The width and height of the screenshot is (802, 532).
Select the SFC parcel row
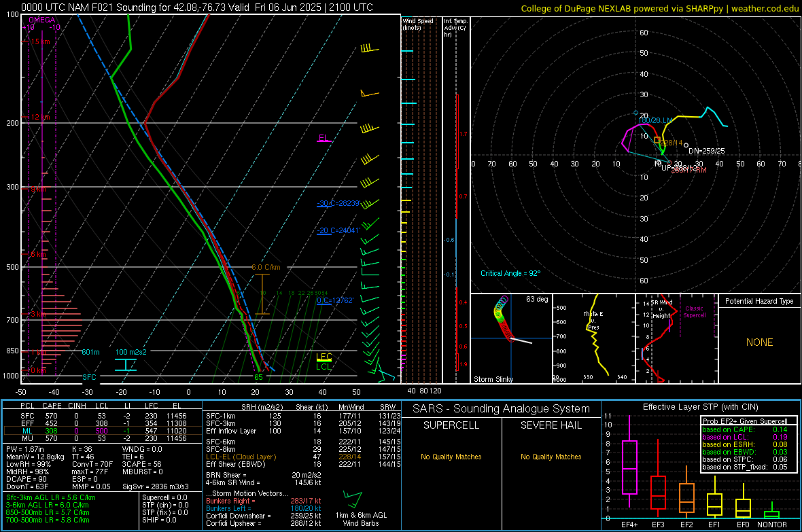click(x=103, y=416)
